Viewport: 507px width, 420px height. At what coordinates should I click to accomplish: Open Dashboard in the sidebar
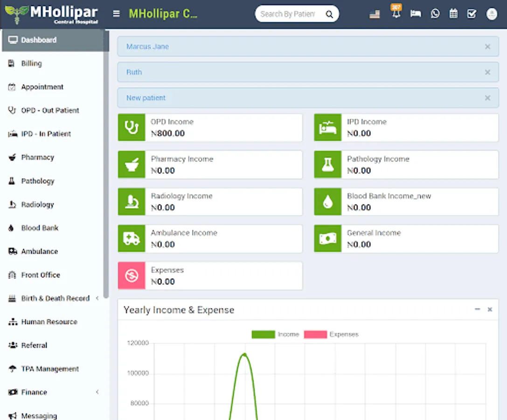(53, 40)
